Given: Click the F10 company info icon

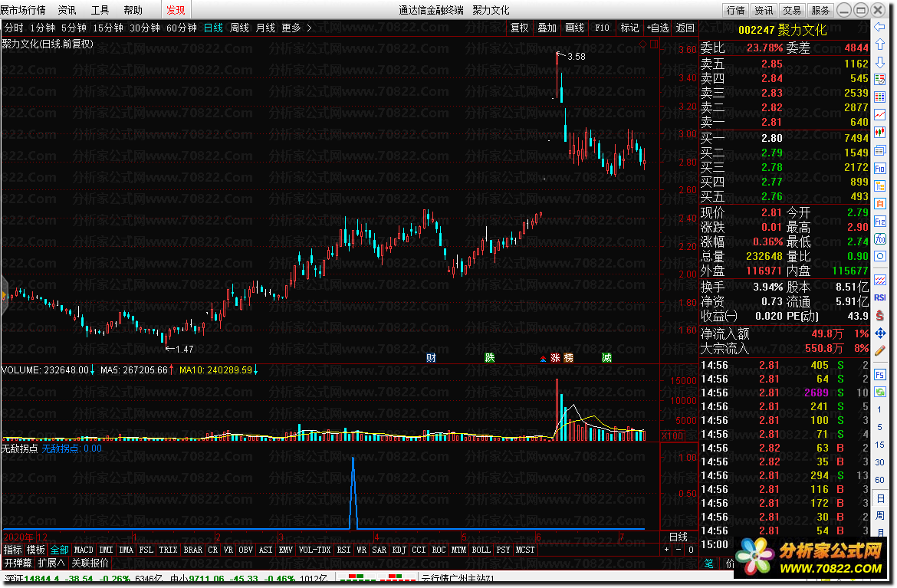Looking at the screenshot, I should (880, 168).
